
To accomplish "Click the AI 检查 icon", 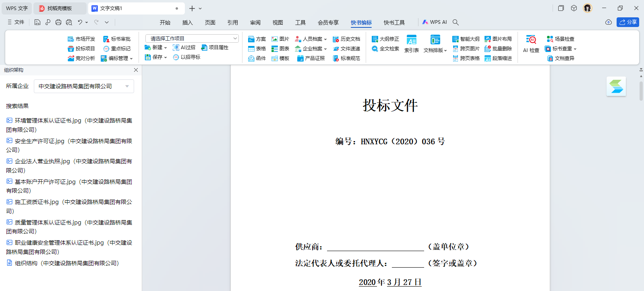I will coord(531,40).
